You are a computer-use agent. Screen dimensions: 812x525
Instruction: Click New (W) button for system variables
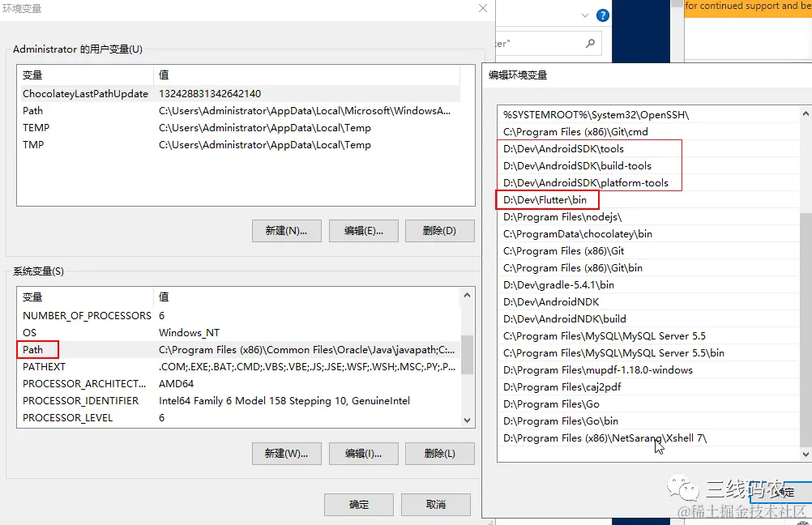pos(286,454)
